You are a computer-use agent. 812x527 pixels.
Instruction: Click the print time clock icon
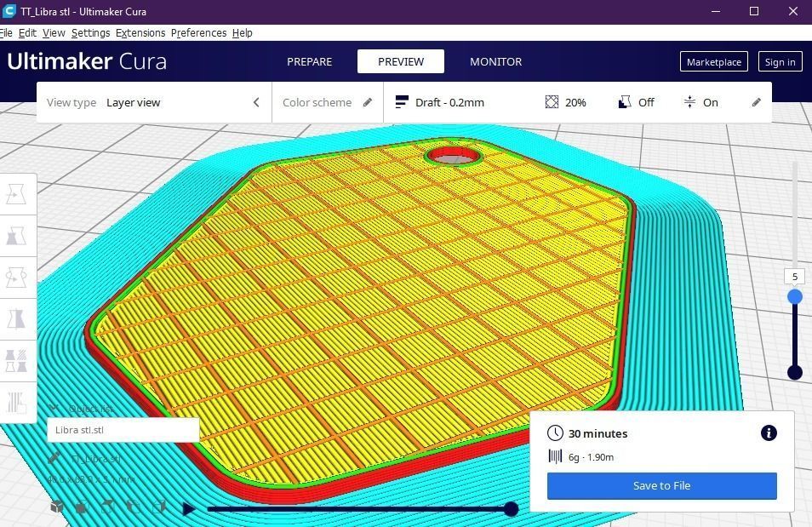pyautogui.click(x=555, y=433)
